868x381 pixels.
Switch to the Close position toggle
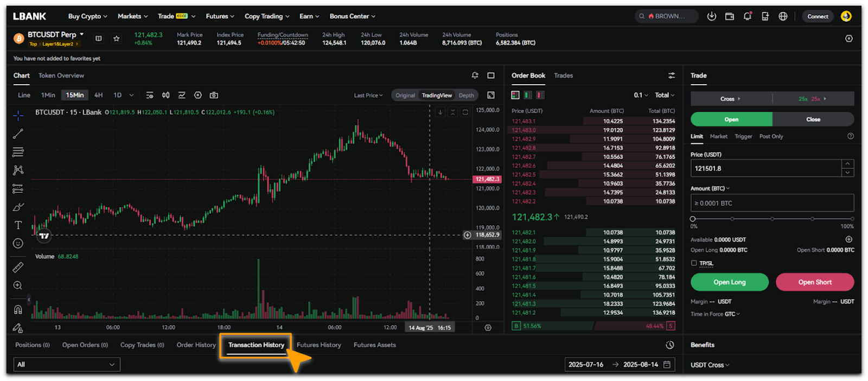coord(813,119)
